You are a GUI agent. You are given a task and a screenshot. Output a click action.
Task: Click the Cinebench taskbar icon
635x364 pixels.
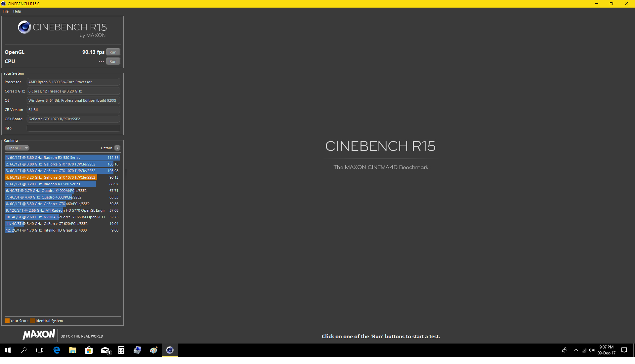(x=170, y=350)
